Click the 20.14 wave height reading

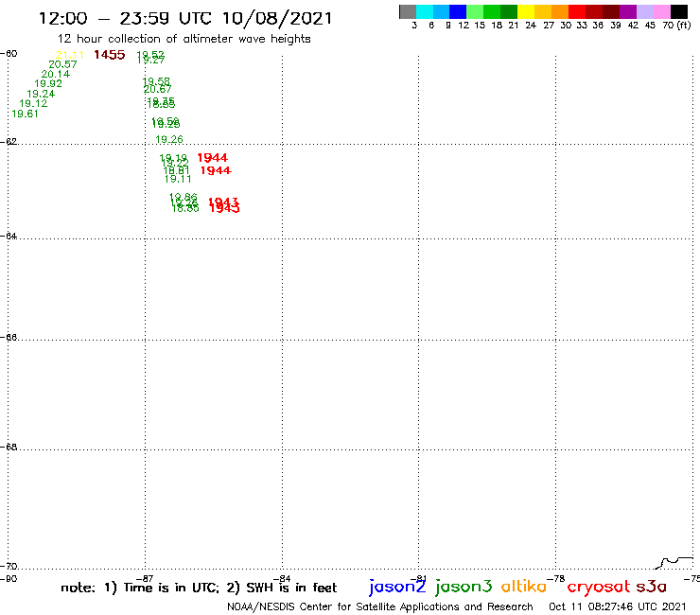coord(56,74)
